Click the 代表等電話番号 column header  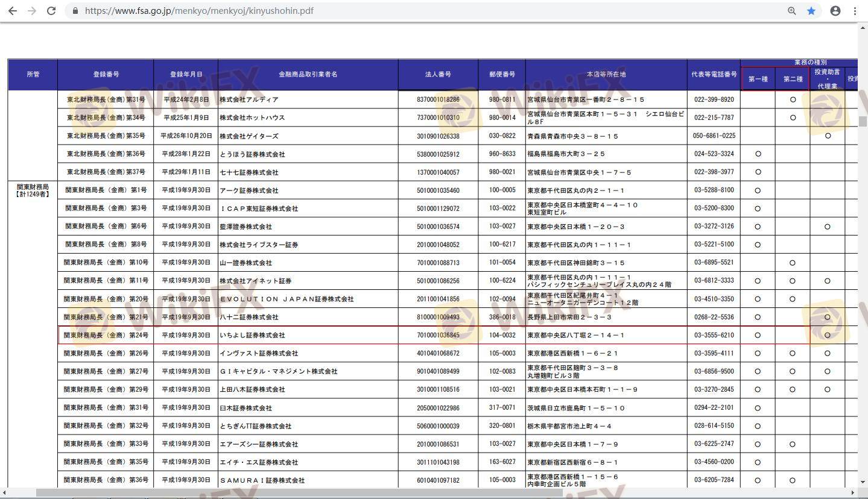pyautogui.click(x=714, y=75)
